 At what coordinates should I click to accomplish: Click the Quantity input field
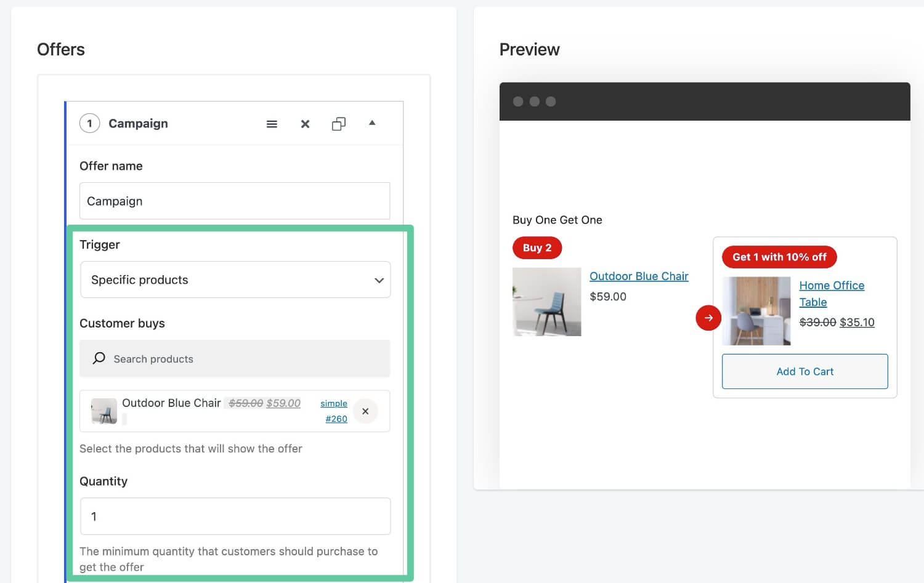click(x=235, y=516)
